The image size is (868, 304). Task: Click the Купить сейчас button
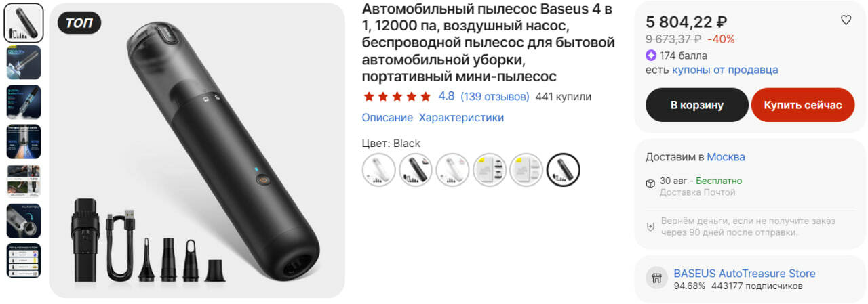(x=803, y=105)
